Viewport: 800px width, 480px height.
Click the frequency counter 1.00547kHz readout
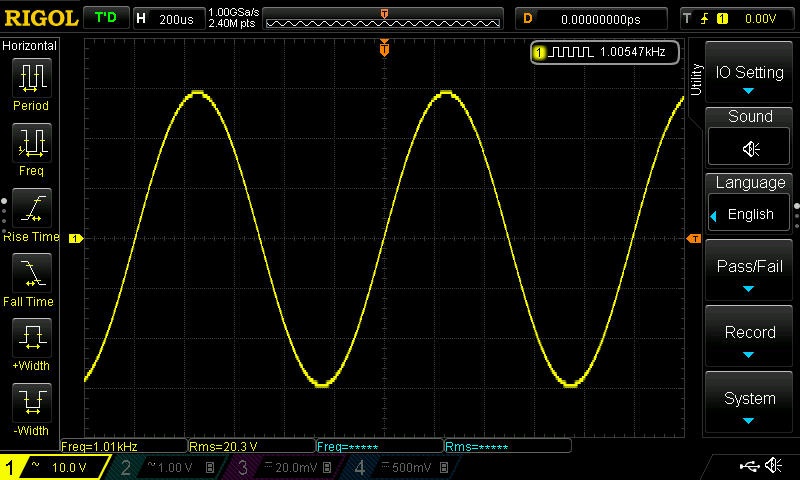point(605,51)
